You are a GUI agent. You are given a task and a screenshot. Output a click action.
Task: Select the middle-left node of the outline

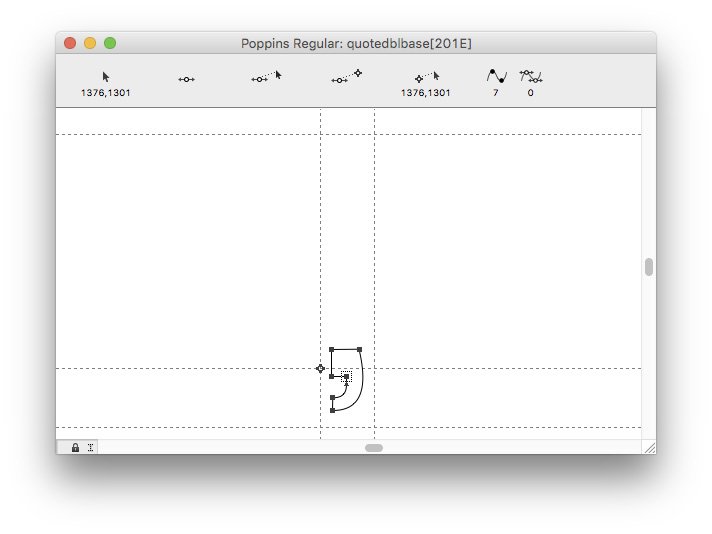coord(332,377)
